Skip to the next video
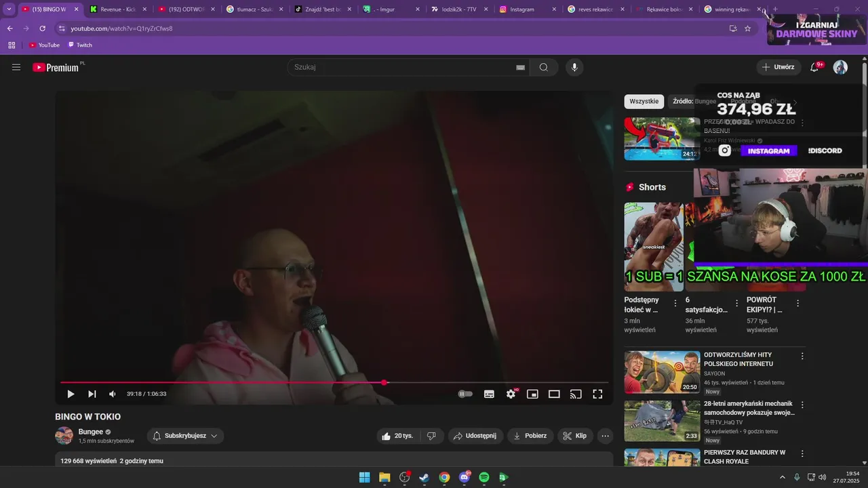This screenshot has width=868, height=488. coord(92,394)
